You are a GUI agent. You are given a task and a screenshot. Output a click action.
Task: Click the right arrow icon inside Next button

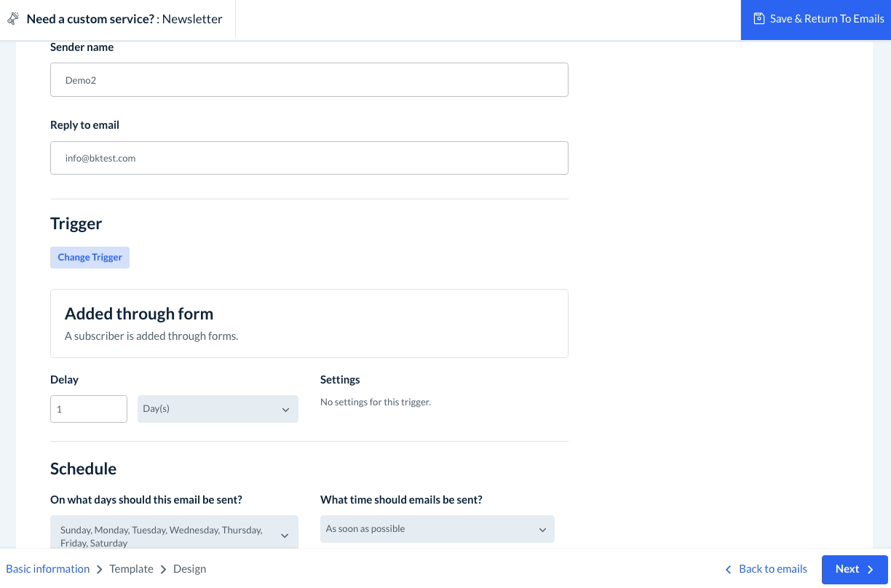click(871, 570)
